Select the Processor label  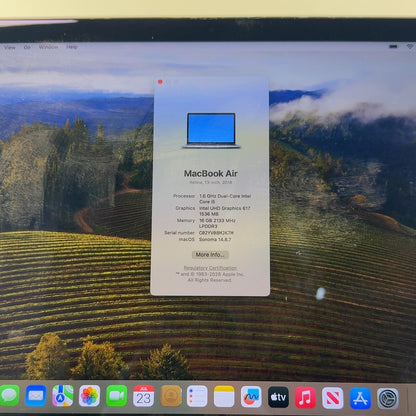click(x=184, y=196)
